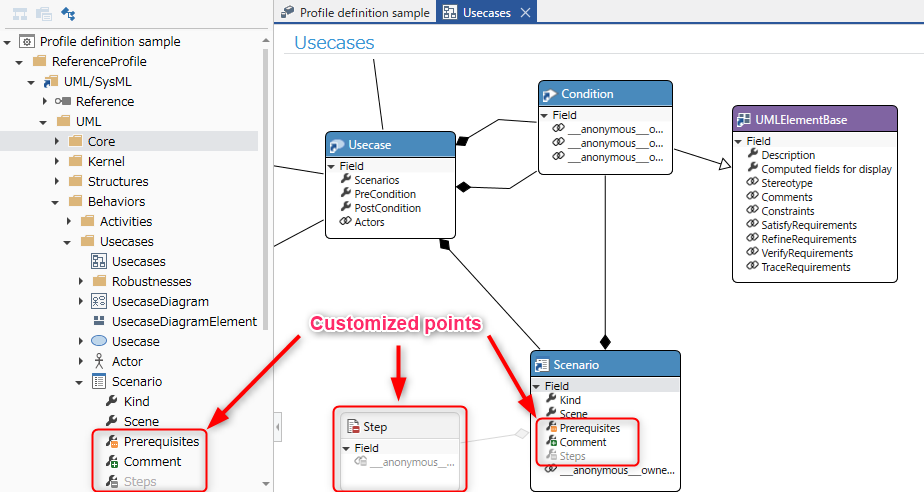
Task: Click the Scenario entity header icon in diagram
Action: click(542, 365)
